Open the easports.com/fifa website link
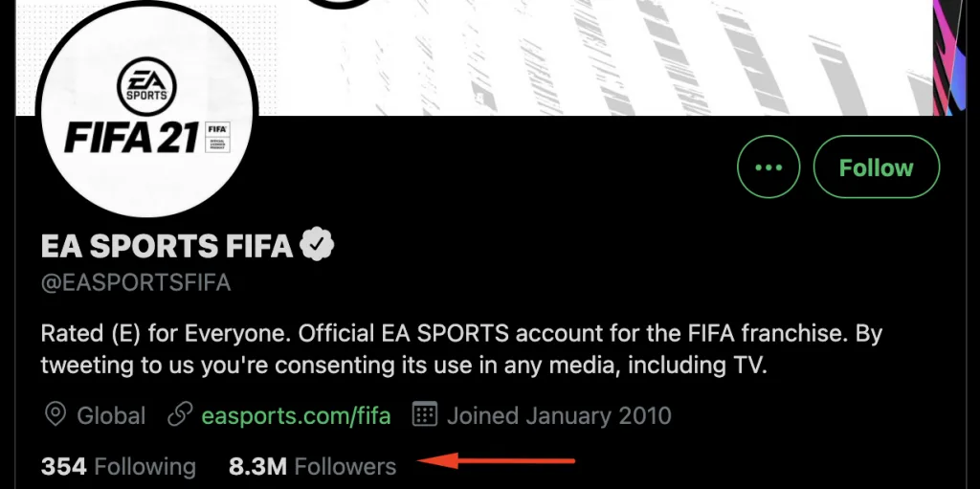Image resolution: width=980 pixels, height=489 pixels. (296, 415)
